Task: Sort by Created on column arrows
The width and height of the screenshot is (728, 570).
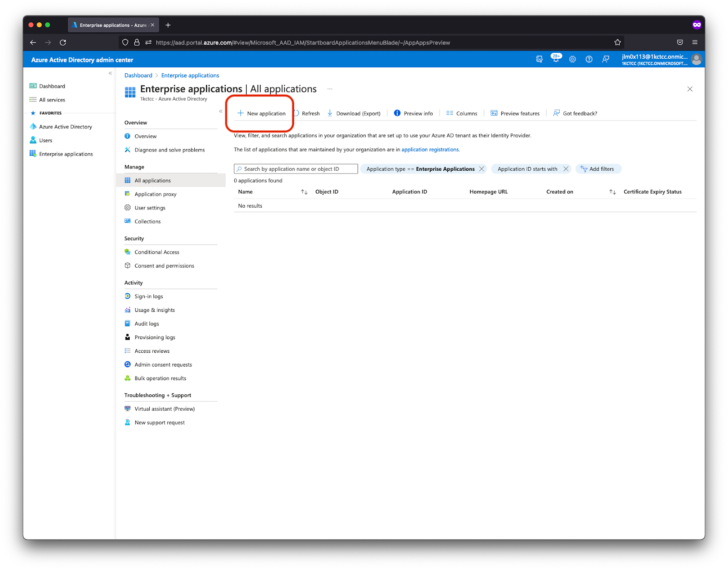Action: tap(612, 192)
